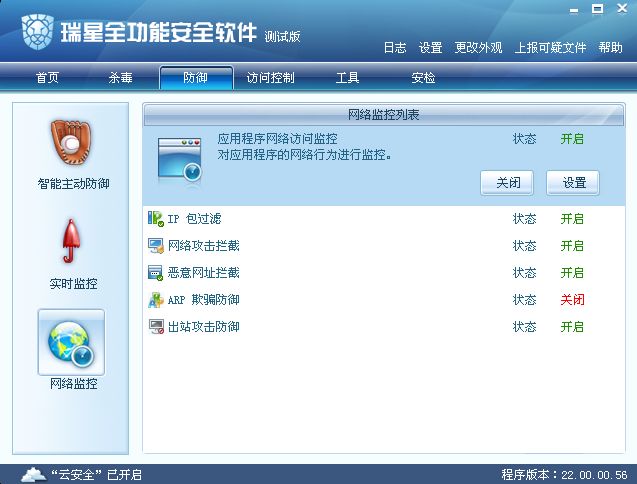Click the 实时监控 label
The height and width of the screenshot is (484, 637).
point(74,284)
